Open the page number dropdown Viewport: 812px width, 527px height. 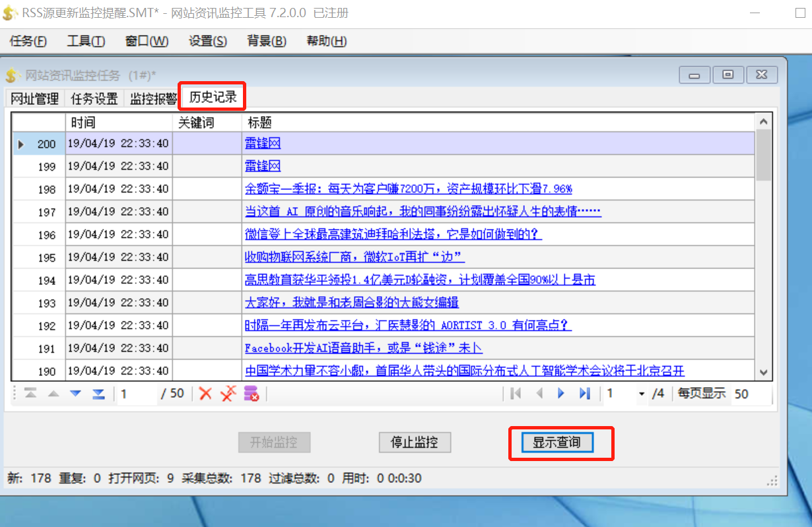click(641, 394)
